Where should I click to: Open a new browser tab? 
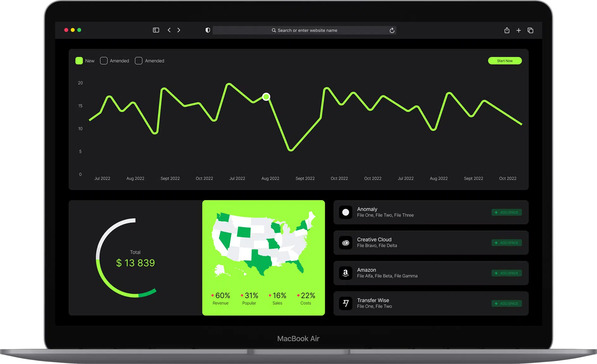[519, 30]
